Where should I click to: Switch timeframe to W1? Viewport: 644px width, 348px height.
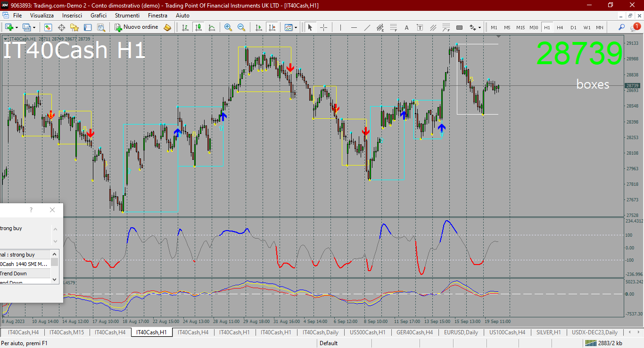(x=587, y=27)
